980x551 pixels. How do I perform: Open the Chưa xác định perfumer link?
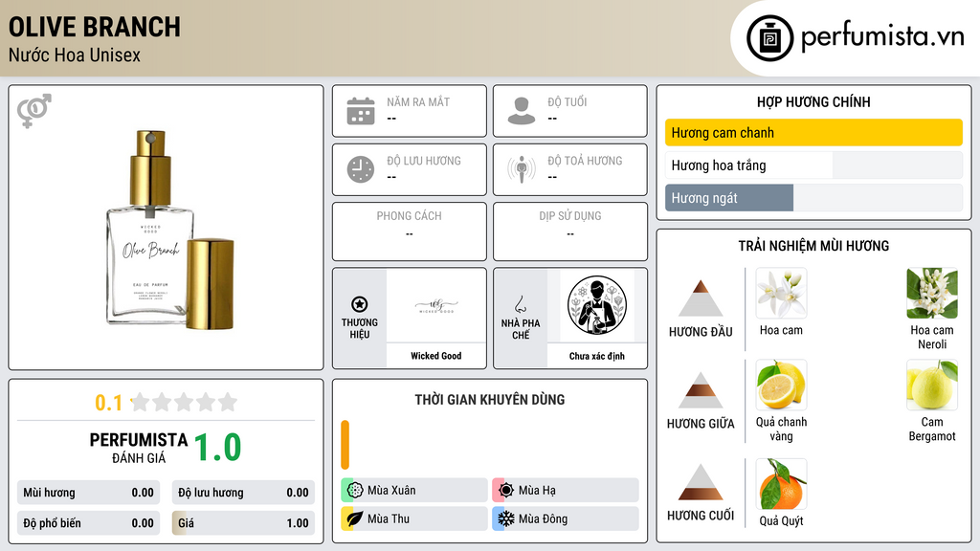point(597,356)
